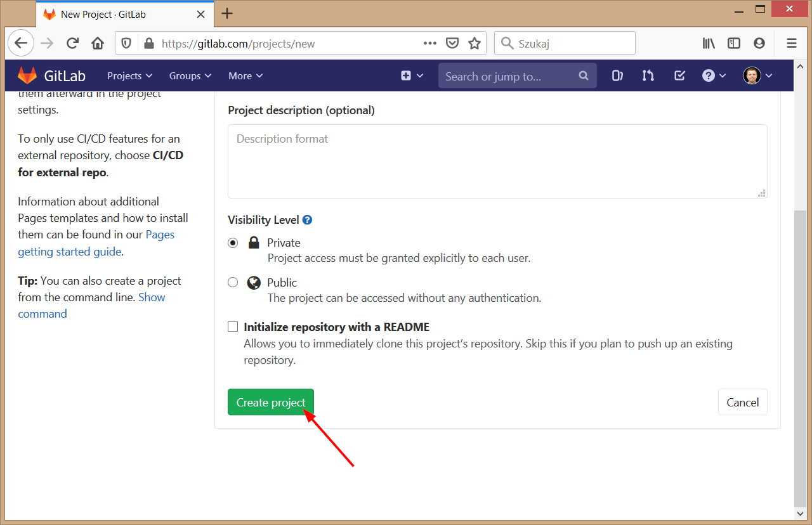812x525 pixels.
Task: Open merge requests icon in navbar
Action: [x=648, y=75]
